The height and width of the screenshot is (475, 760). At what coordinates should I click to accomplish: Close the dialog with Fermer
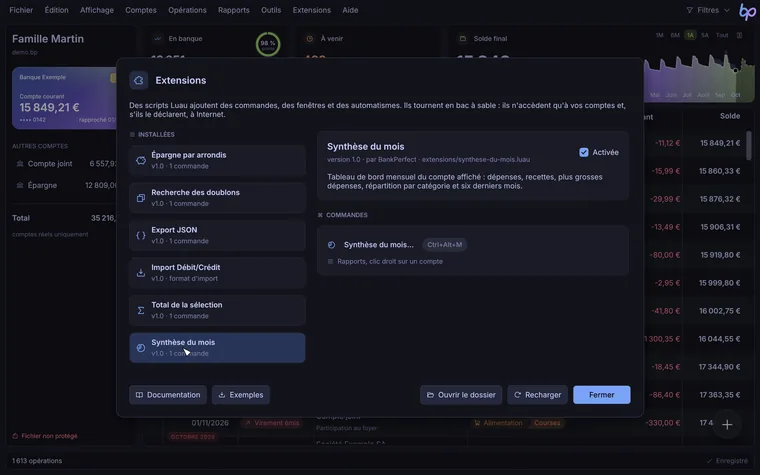point(602,395)
